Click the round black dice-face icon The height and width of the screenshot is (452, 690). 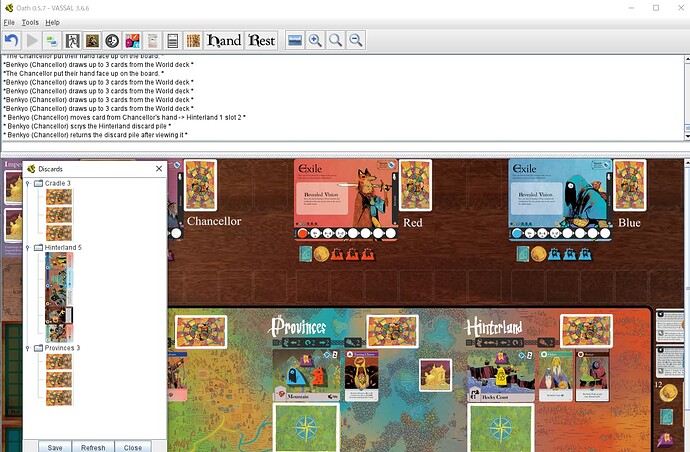112,41
